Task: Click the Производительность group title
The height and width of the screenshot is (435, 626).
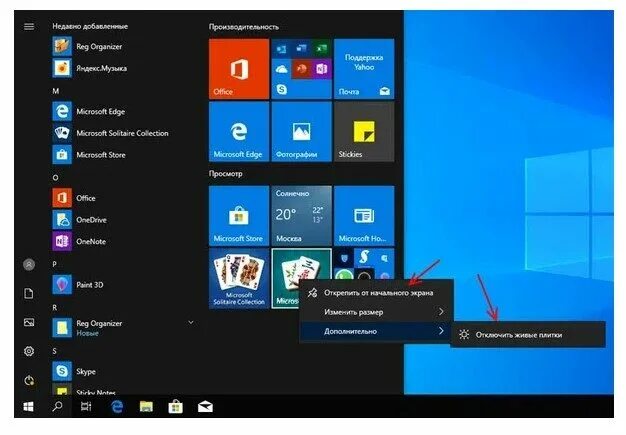Action: tap(244, 27)
